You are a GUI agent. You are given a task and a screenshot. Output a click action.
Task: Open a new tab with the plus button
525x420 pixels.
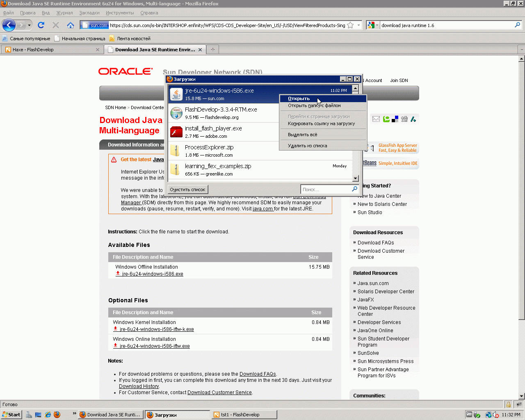point(212,50)
